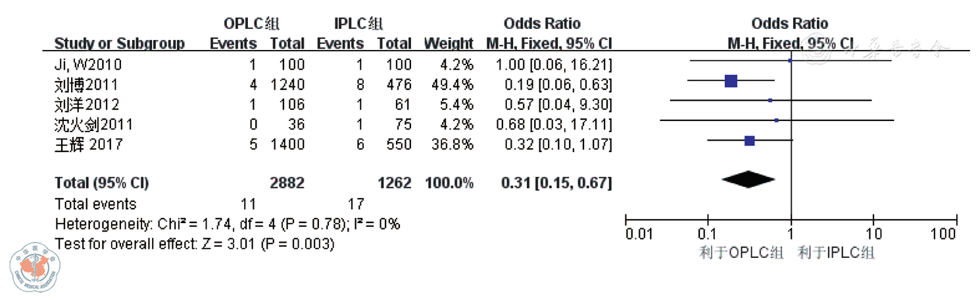Click the Total (95% CI) row label

[102, 184]
